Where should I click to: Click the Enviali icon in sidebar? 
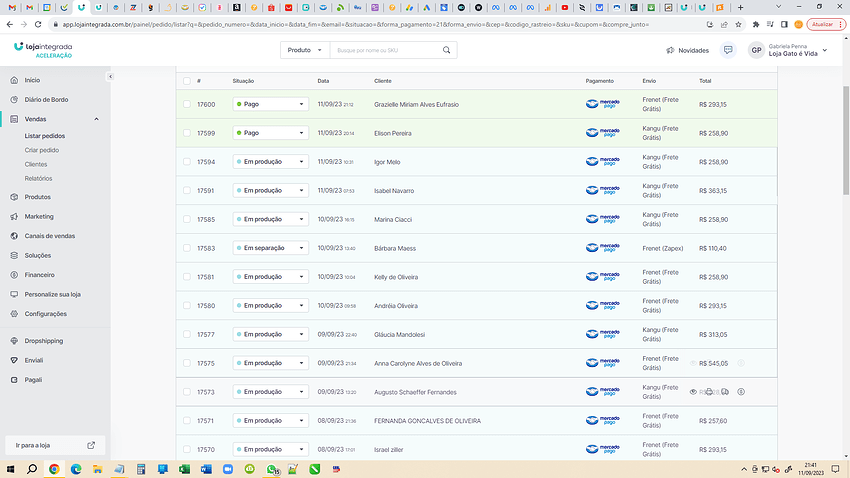pos(14,361)
